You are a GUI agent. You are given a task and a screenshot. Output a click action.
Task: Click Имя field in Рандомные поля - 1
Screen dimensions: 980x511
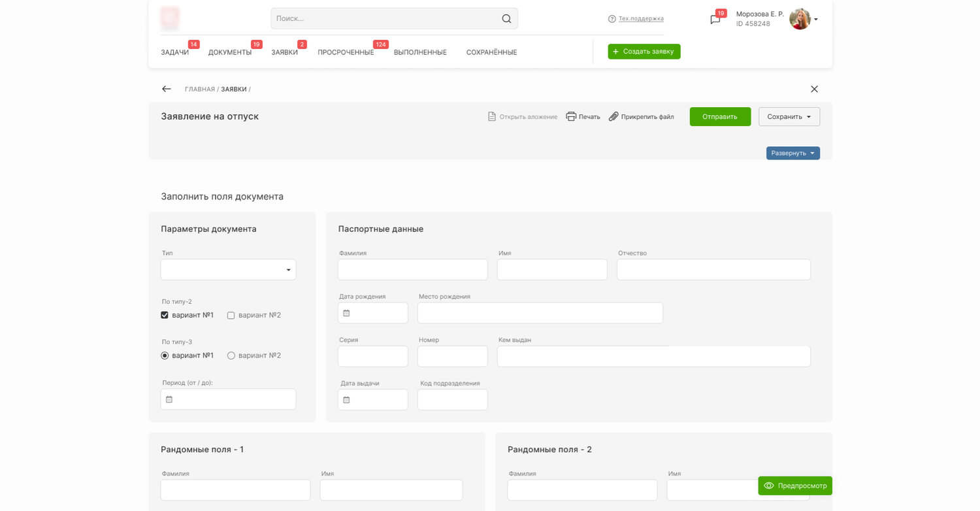(391, 490)
